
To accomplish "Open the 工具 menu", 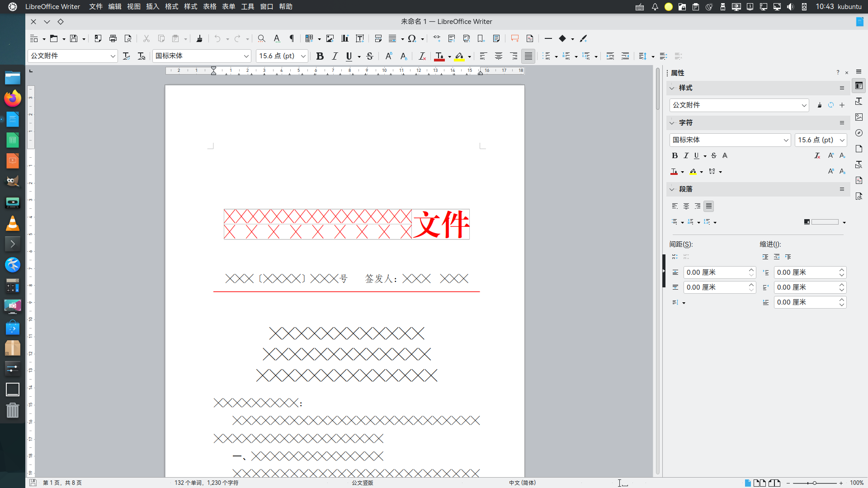I will pos(248,6).
